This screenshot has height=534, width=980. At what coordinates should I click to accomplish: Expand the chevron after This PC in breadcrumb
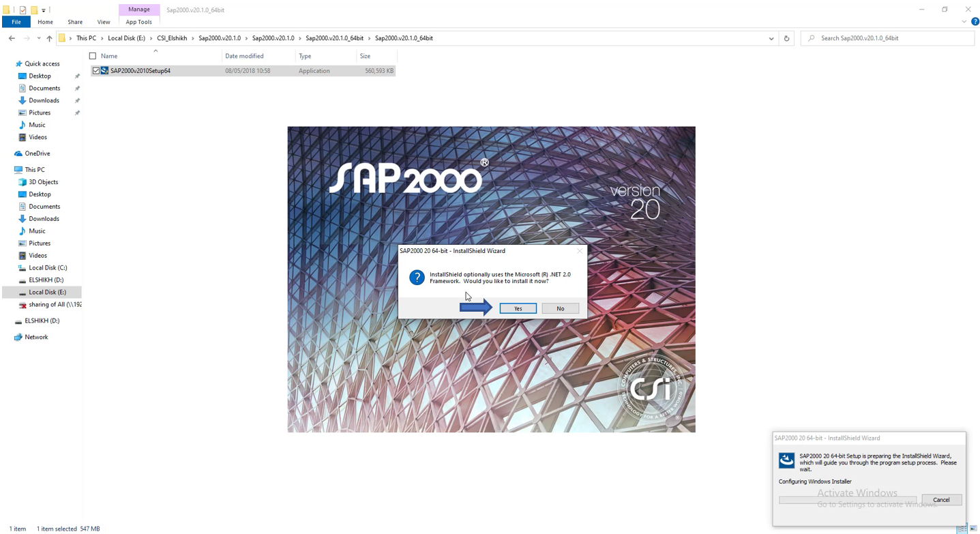(x=102, y=38)
